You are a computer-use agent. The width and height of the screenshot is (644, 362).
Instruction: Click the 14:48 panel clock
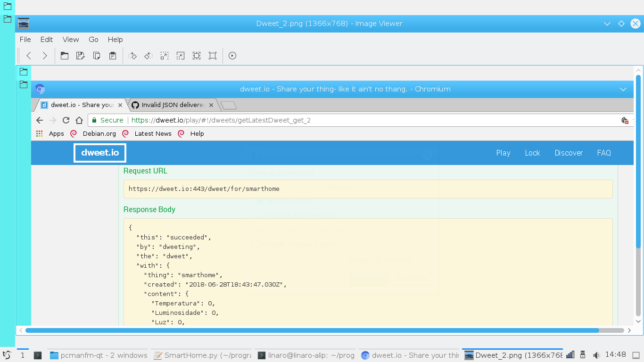point(615,355)
